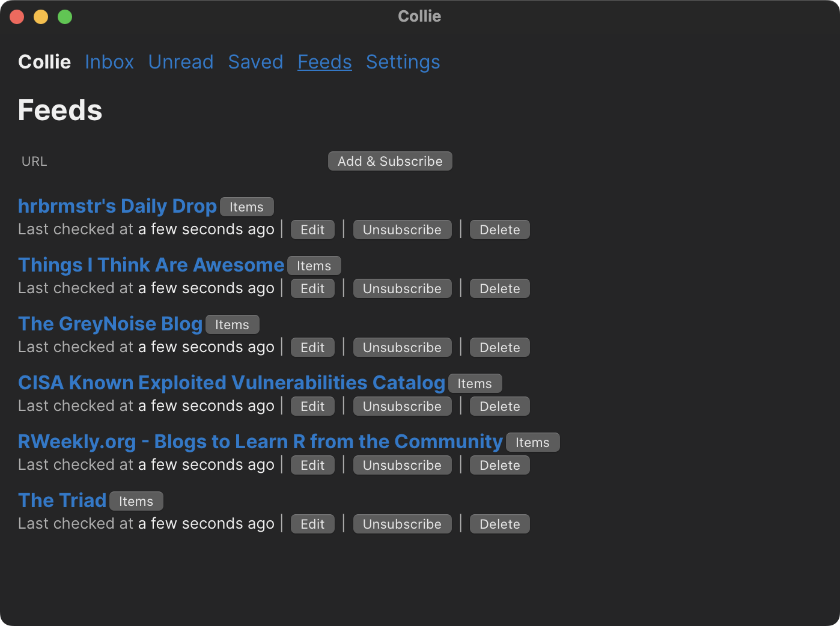Show Items for hrbrmstr's Daily Drop

click(x=246, y=207)
